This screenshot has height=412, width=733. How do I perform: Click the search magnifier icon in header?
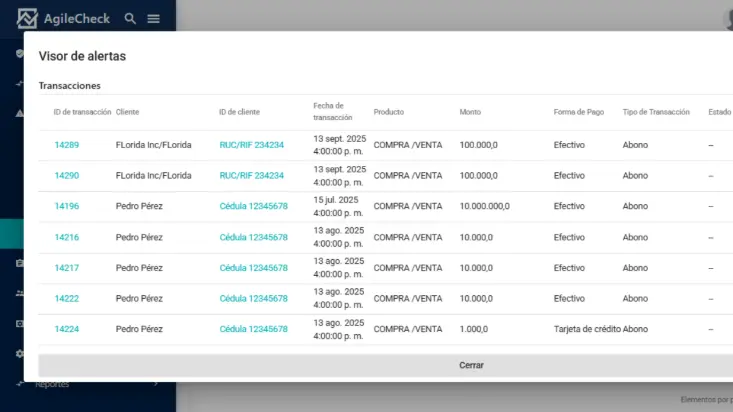point(130,18)
